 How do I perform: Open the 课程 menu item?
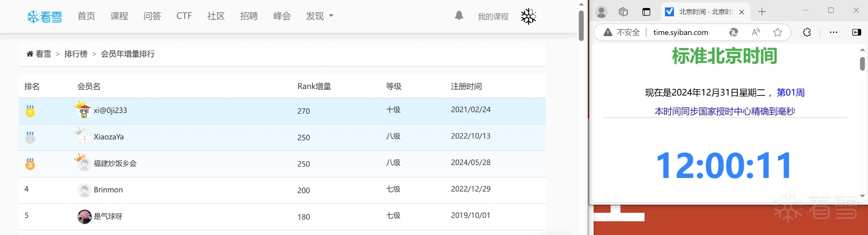(119, 16)
